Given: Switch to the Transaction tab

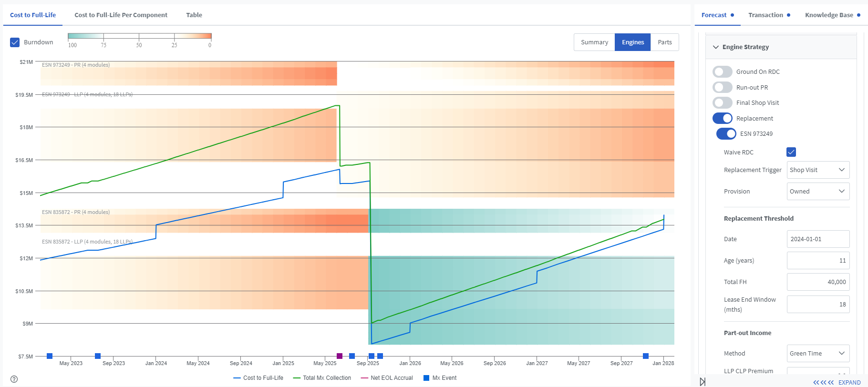Looking at the screenshot, I should 769,15.
